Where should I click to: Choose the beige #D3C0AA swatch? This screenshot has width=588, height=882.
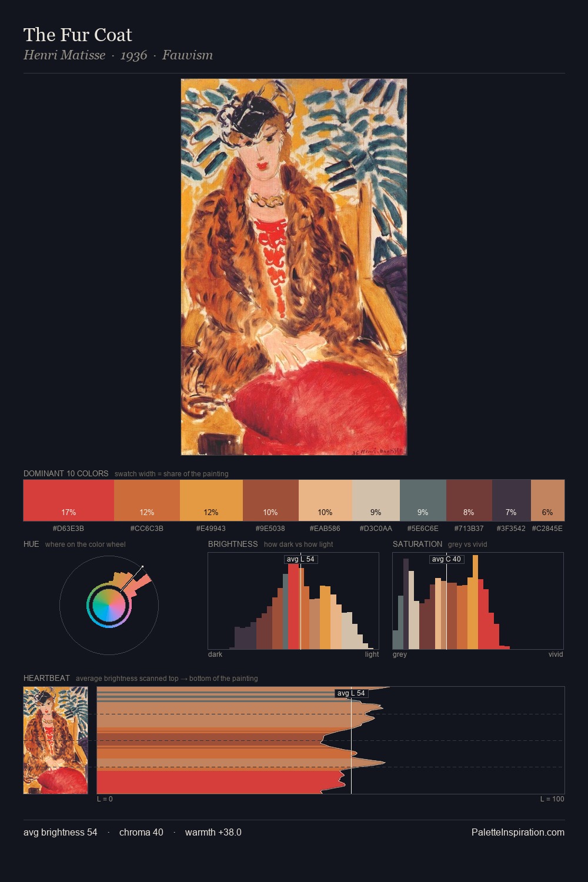point(376,500)
